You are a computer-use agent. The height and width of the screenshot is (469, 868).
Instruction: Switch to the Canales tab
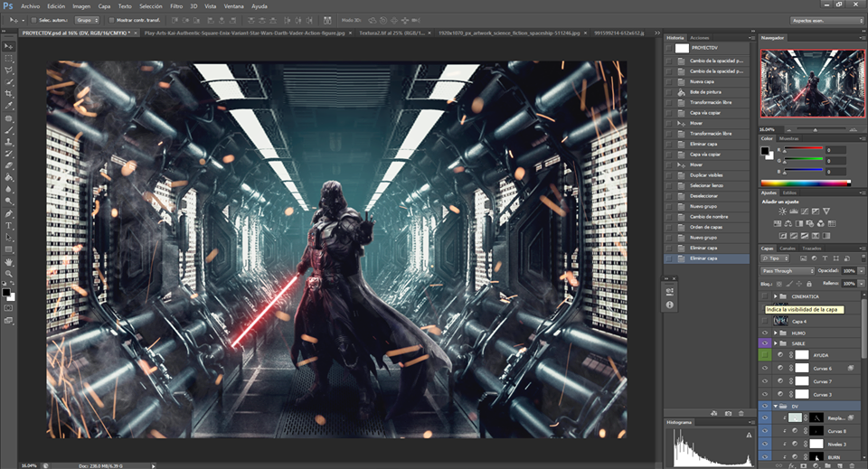tap(788, 248)
